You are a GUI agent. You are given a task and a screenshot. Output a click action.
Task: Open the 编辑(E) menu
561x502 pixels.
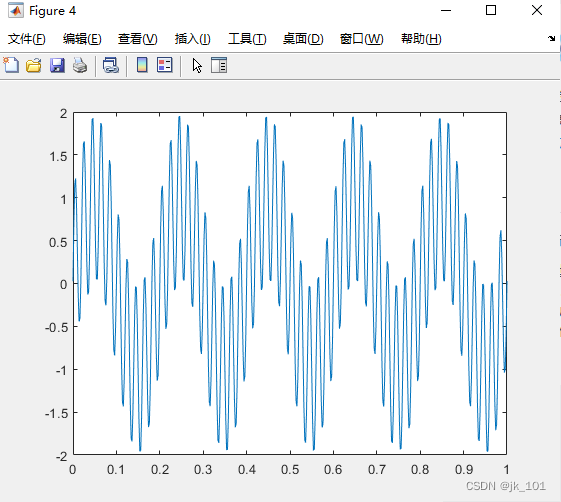pyautogui.click(x=82, y=39)
